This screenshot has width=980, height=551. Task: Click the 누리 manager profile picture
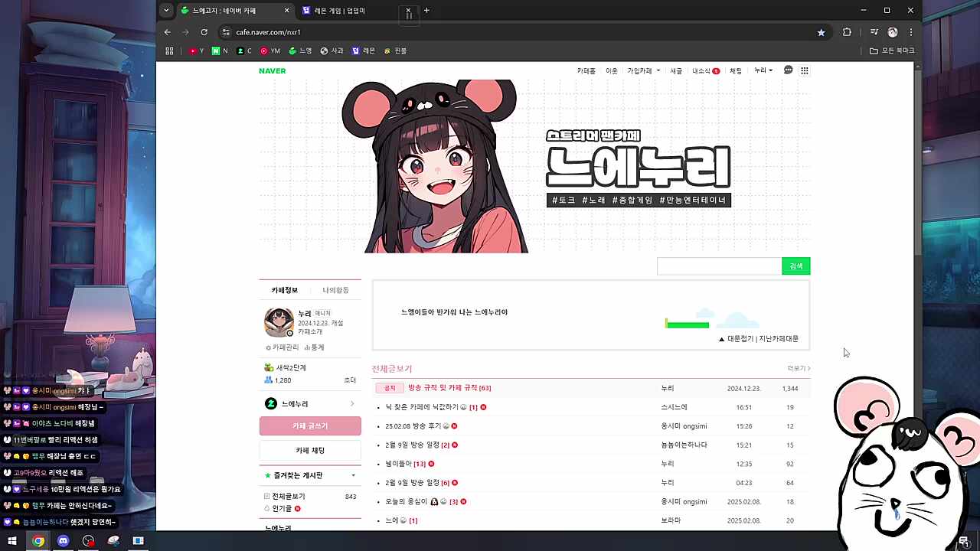pos(279,322)
